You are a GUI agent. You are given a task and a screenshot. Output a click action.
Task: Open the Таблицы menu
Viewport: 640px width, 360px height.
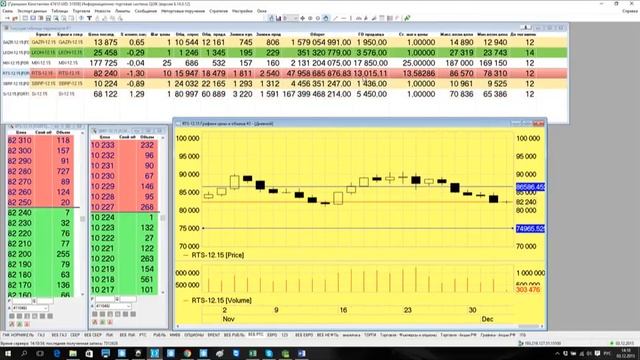[x=60, y=11]
